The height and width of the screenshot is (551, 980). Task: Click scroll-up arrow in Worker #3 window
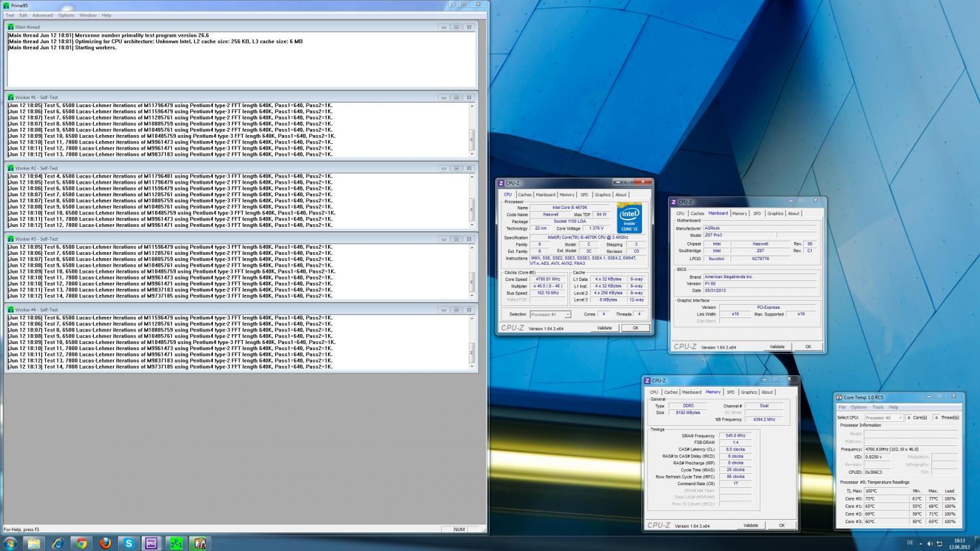[472, 247]
